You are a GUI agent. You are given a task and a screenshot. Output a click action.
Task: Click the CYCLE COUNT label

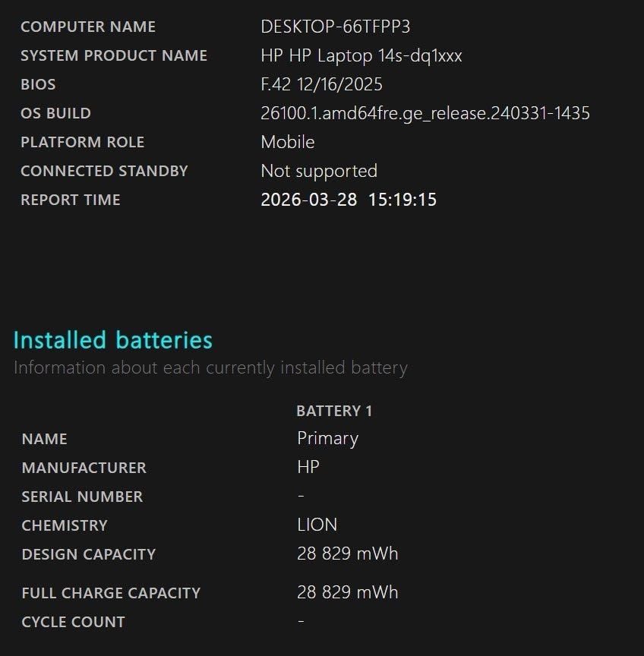click(73, 622)
